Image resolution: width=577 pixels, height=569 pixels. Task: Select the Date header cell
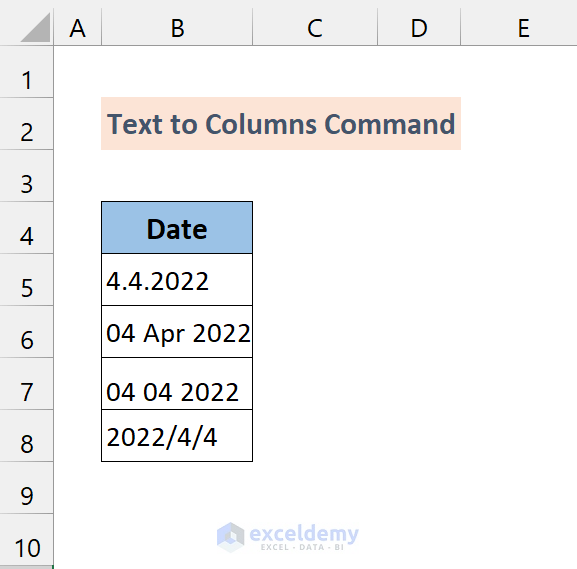[x=177, y=227]
